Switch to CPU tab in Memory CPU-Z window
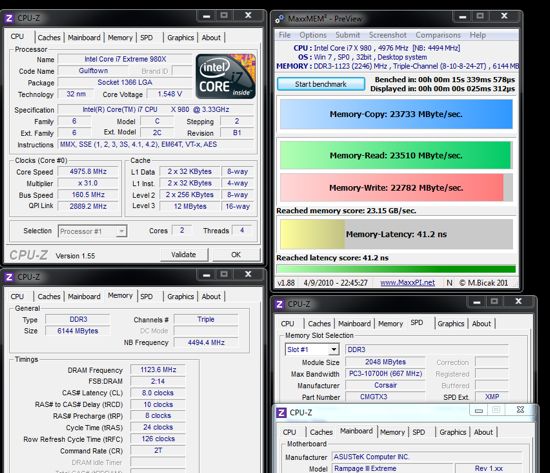Screen dimensions: 550x473 tap(17, 297)
